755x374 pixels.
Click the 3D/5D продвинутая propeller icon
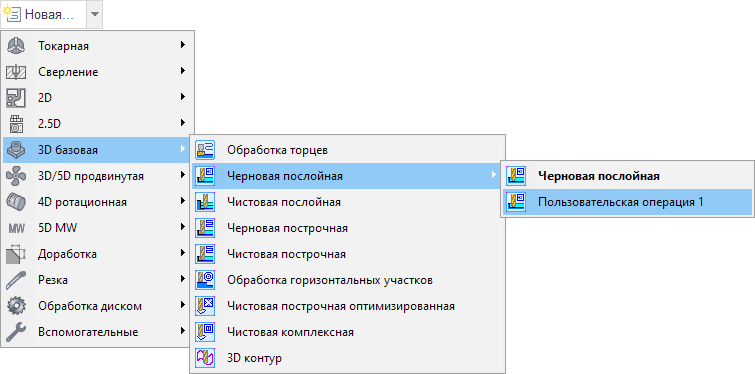[x=15, y=176]
